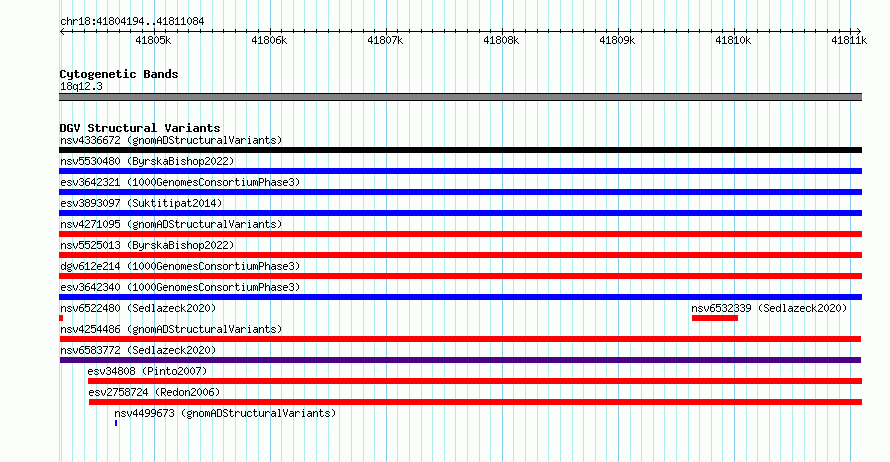Open esv3642340 1000GenomesConsortiumPhase3 label
The width and height of the screenshot is (890, 462).
[x=180, y=287]
